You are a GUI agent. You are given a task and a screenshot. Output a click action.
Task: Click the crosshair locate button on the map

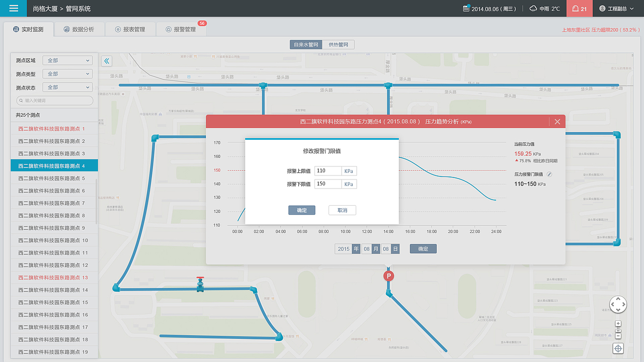click(618, 348)
